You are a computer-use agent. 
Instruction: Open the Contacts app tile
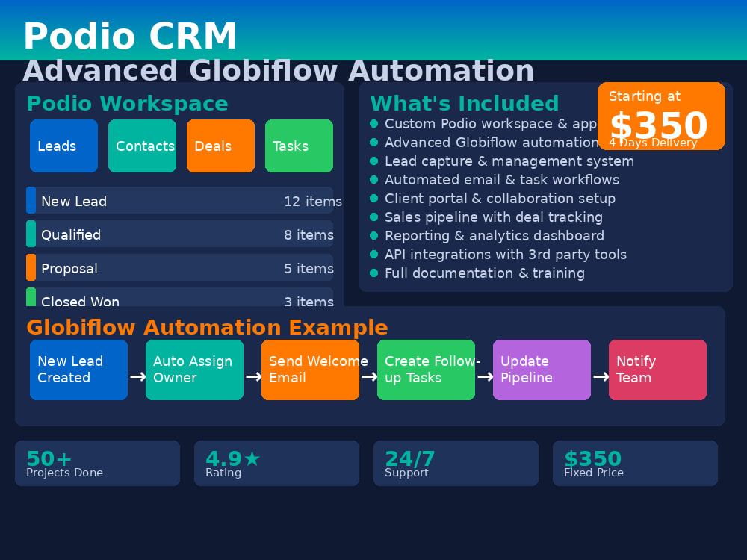click(x=143, y=146)
